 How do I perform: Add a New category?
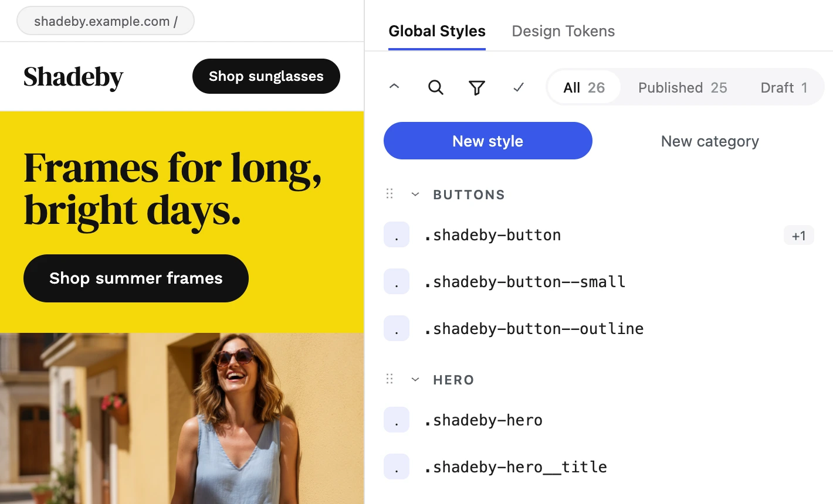point(710,141)
